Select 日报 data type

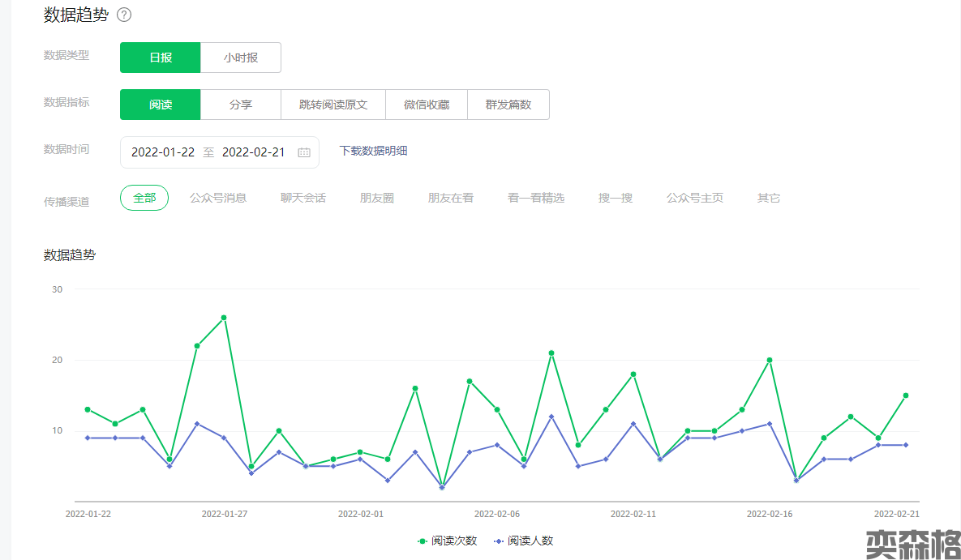(x=160, y=58)
